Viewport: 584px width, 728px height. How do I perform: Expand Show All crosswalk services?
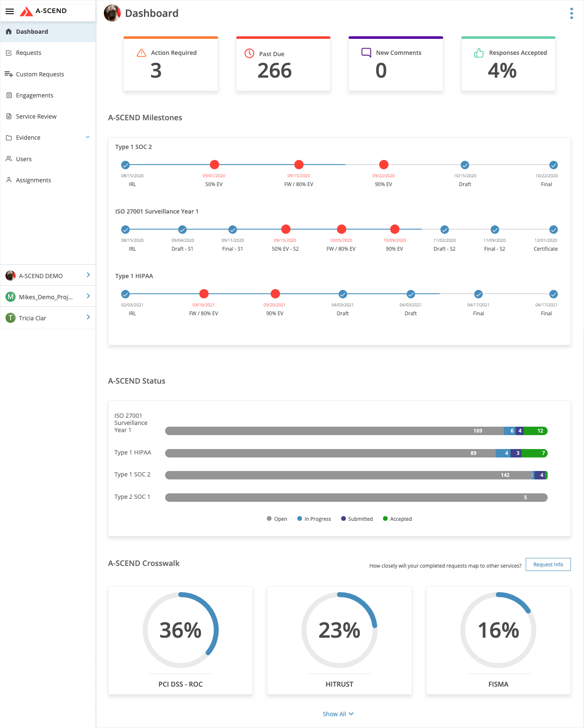(338, 714)
